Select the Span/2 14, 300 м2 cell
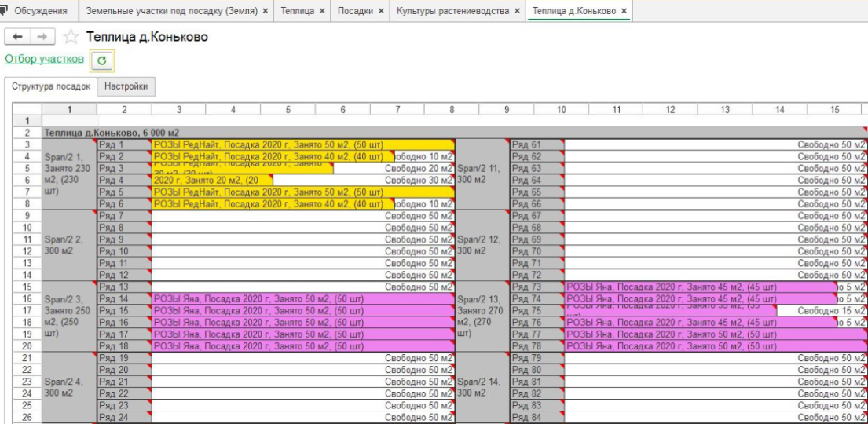 pyautogui.click(x=482, y=387)
